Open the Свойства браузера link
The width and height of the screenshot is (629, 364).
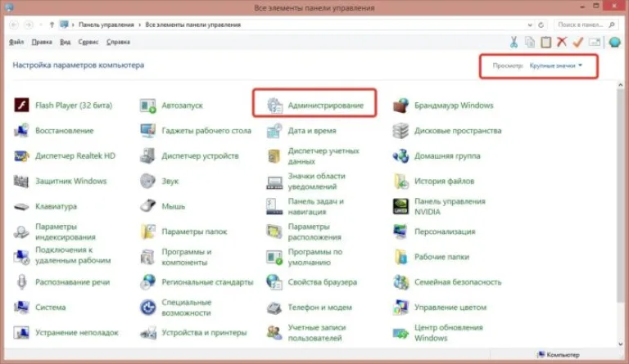click(x=322, y=282)
